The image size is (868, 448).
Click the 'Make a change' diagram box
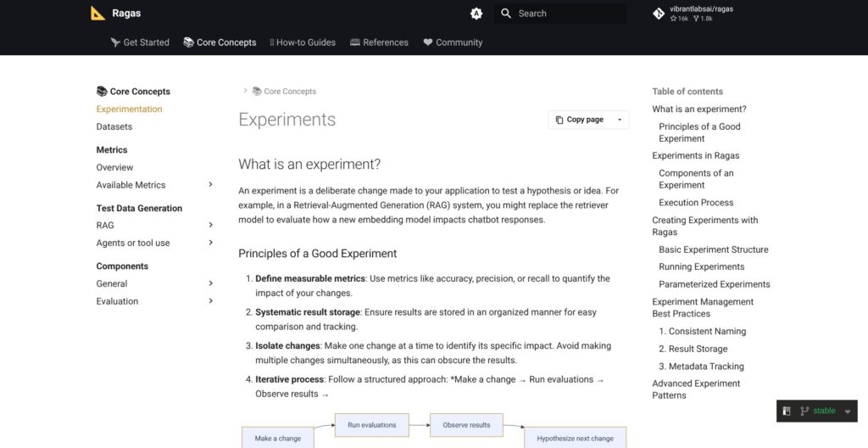tap(278, 438)
